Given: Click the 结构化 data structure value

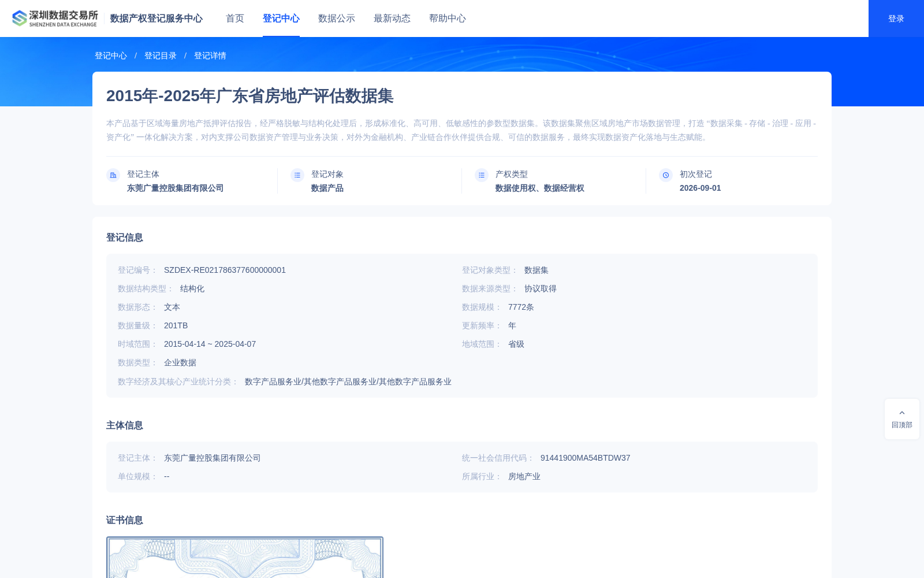Looking at the screenshot, I should click(x=192, y=288).
